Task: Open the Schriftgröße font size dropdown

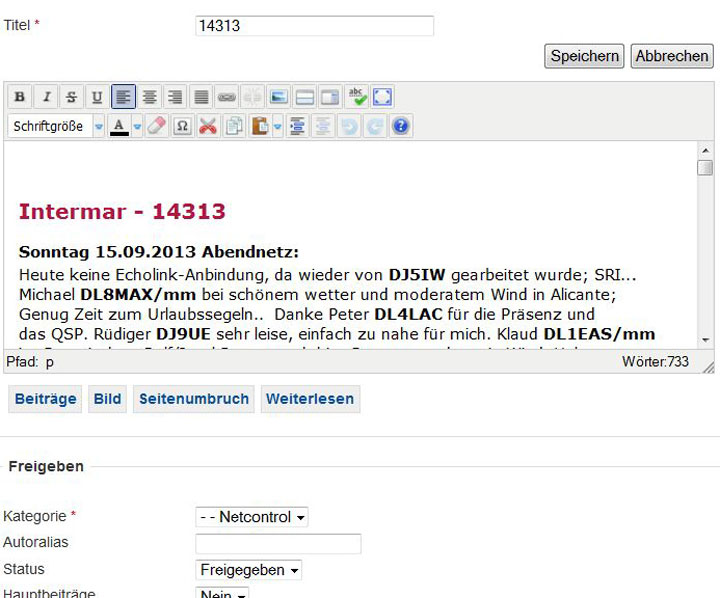Action: pos(56,126)
